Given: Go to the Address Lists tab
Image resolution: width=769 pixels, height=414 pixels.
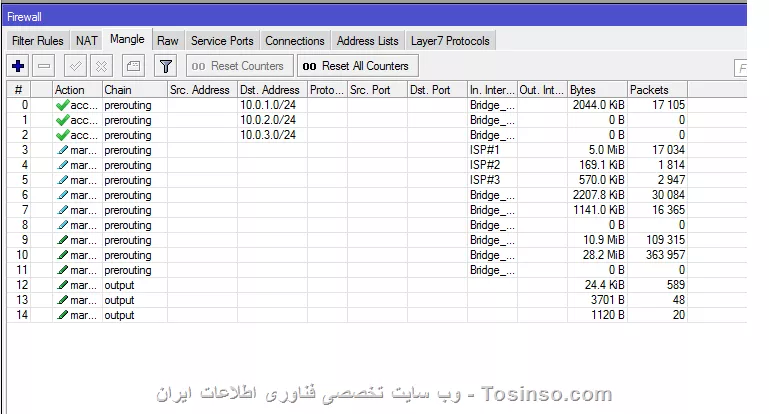Looking at the screenshot, I should [367, 41].
